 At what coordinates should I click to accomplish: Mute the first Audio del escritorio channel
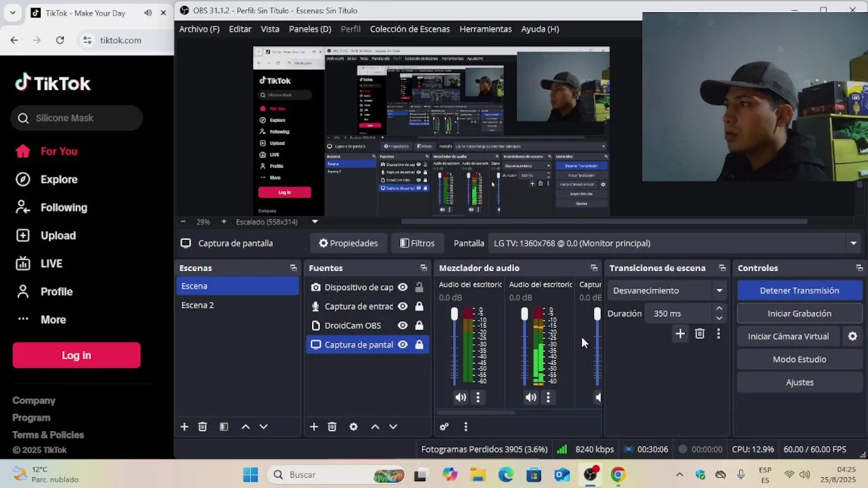pyautogui.click(x=460, y=398)
